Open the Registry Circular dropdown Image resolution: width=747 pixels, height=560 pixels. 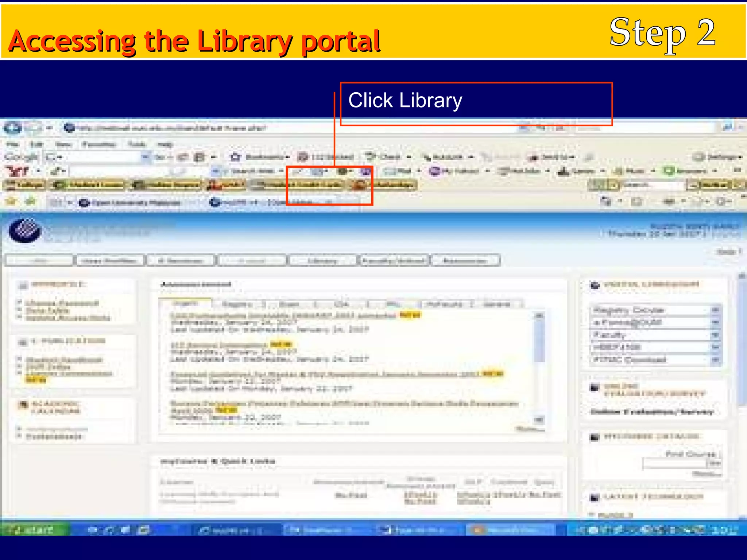(x=655, y=310)
